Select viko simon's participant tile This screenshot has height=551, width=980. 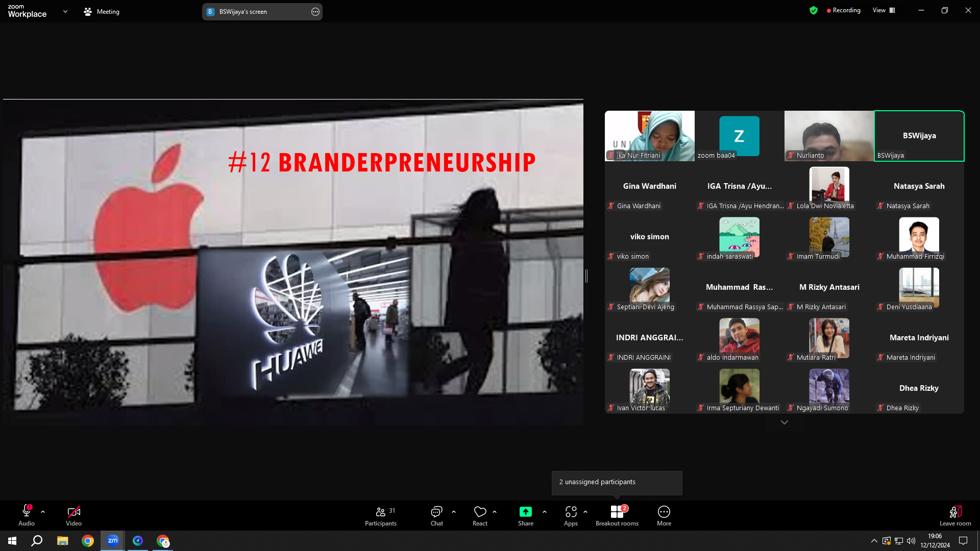pyautogui.click(x=650, y=237)
